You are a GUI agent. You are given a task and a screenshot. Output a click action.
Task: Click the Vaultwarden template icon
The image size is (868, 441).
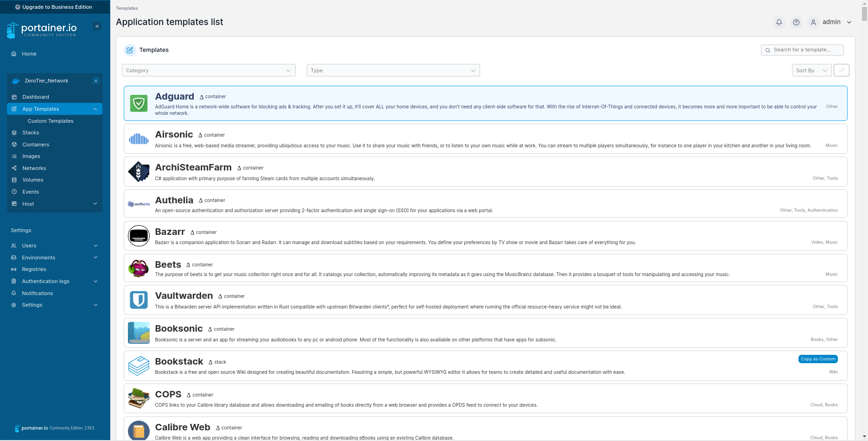click(139, 300)
